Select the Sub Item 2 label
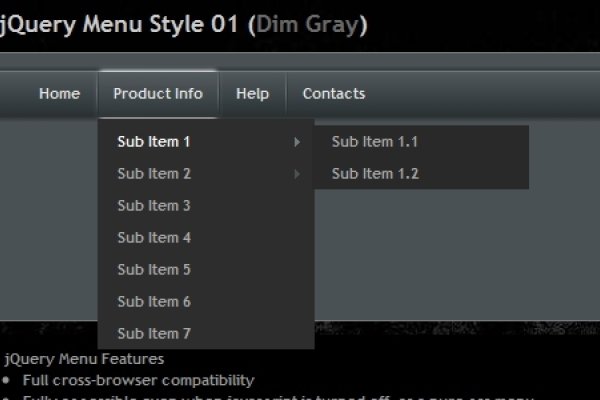The width and height of the screenshot is (600, 400). tap(154, 174)
